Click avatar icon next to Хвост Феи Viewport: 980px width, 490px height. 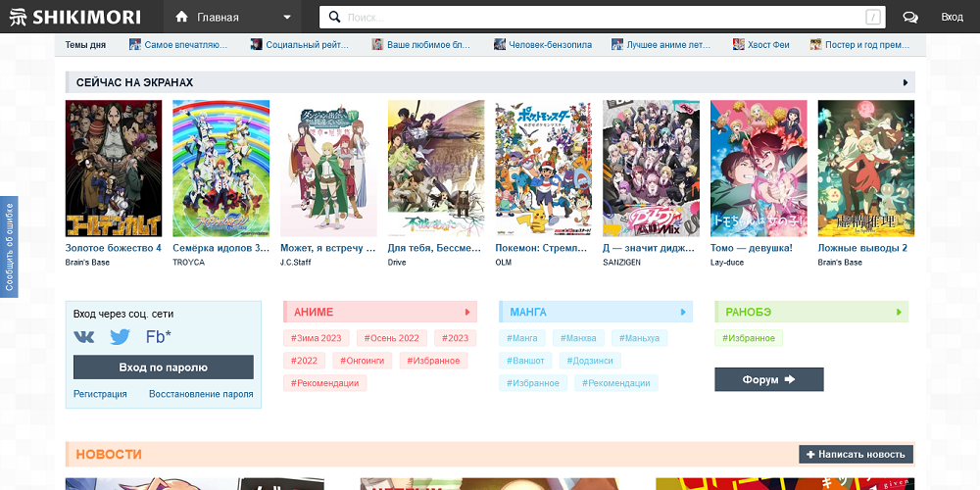pyautogui.click(x=738, y=44)
